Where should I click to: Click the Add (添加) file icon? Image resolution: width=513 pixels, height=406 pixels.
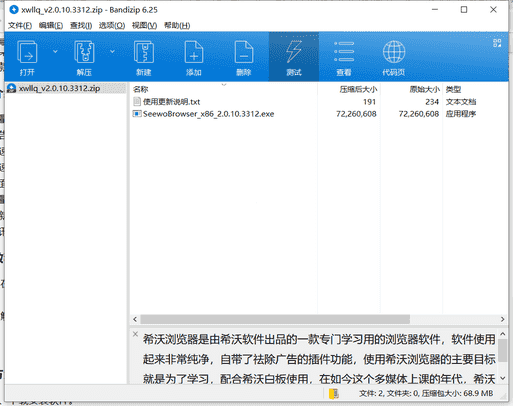point(194,52)
